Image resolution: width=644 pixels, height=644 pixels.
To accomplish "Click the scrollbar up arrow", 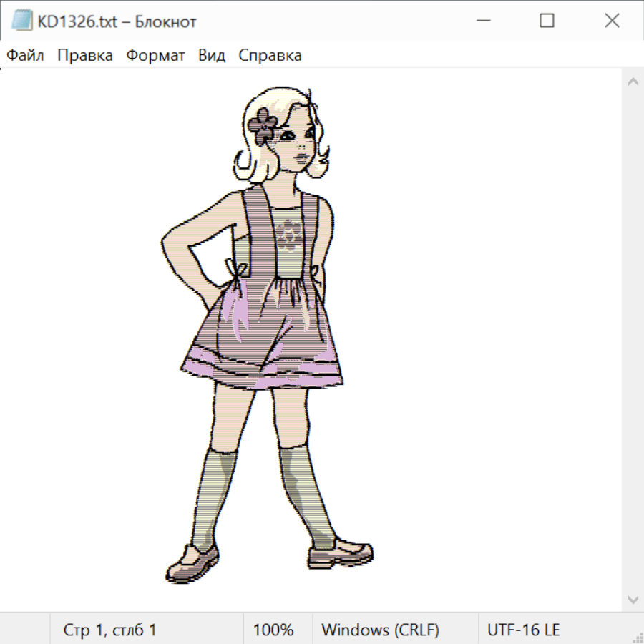I will coord(633,82).
